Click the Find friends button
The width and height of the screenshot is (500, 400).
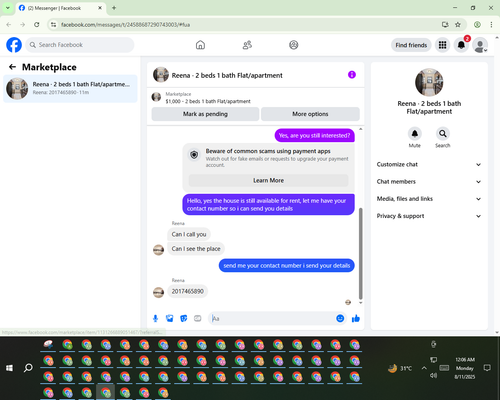tap(411, 45)
